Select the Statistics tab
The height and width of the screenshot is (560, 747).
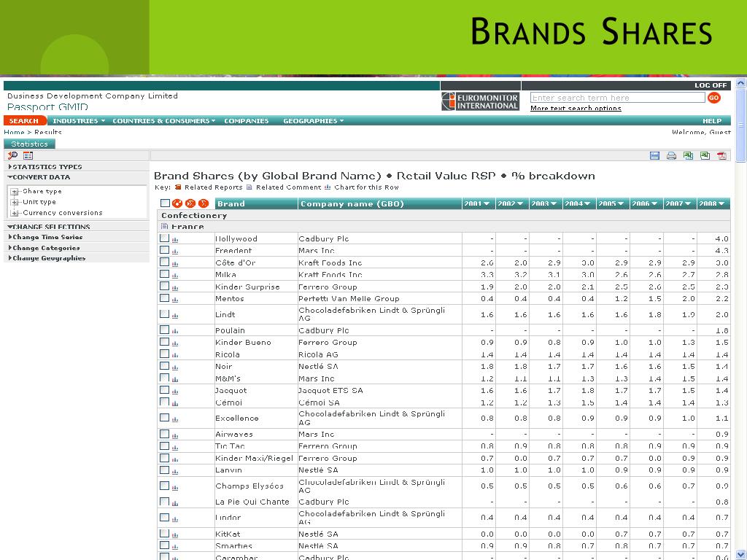tap(29, 144)
